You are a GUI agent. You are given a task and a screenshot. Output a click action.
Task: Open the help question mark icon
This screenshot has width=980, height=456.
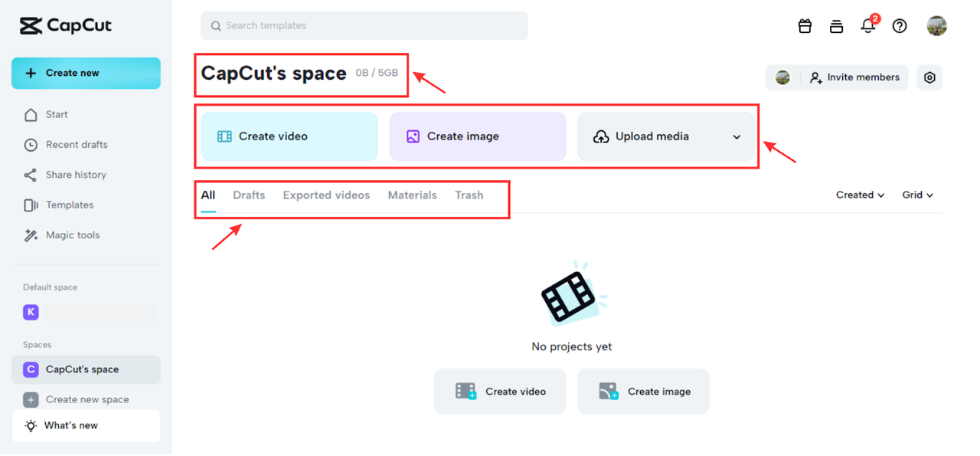coord(900,25)
